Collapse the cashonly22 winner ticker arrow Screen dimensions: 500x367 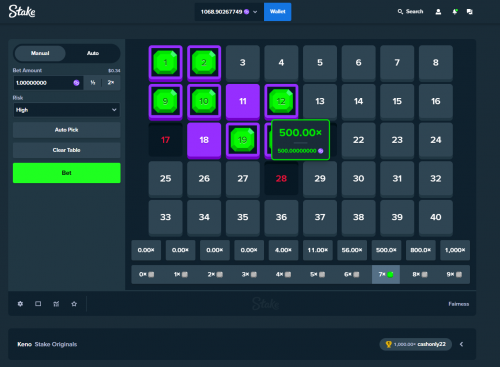pyautogui.click(x=461, y=344)
